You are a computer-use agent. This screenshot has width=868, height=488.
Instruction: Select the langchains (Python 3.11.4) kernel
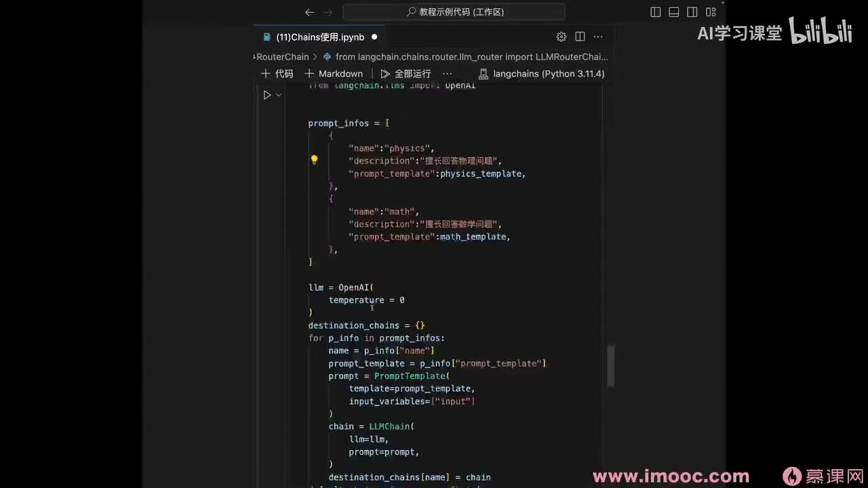click(542, 73)
